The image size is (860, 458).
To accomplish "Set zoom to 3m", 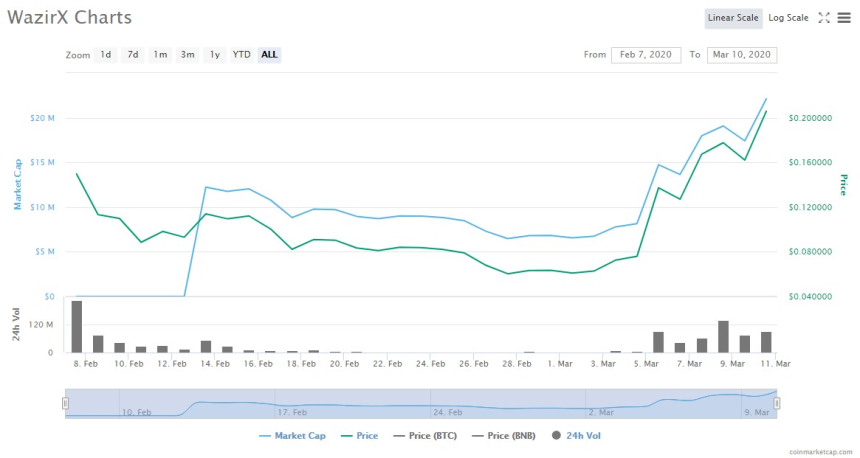I will coord(187,55).
